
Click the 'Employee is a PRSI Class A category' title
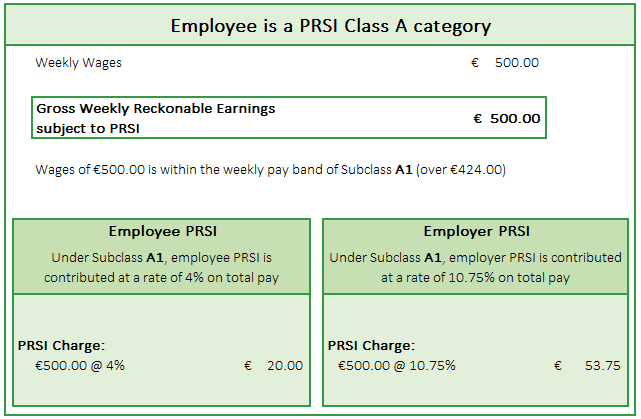(x=331, y=24)
